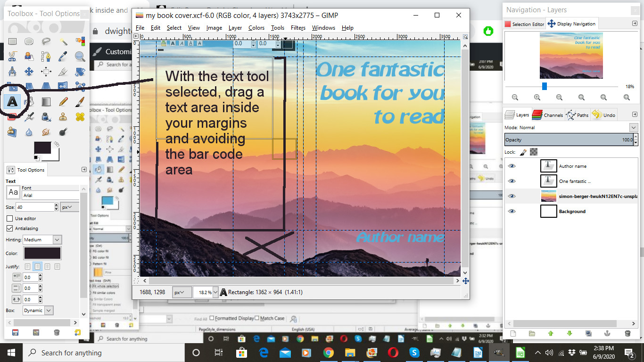Click the text Color swatch

point(42,254)
